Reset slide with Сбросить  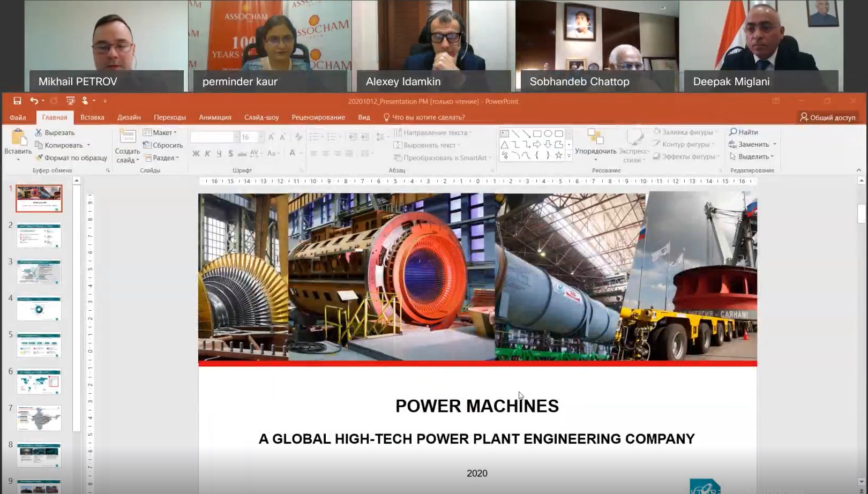(x=163, y=145)
